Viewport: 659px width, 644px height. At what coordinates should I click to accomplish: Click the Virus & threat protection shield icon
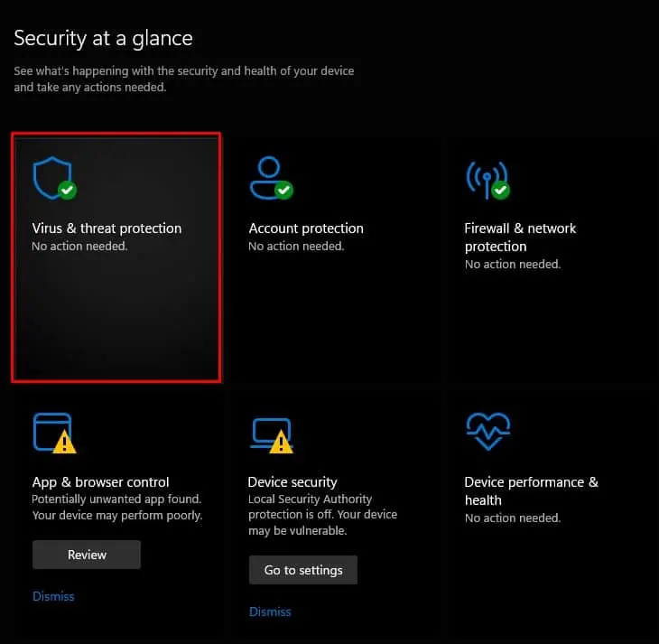point(51,177)
